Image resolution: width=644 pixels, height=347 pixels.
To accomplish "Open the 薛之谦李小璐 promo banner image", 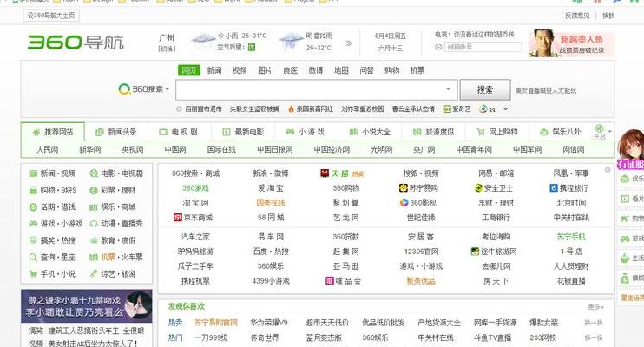I will click(87, 306).
